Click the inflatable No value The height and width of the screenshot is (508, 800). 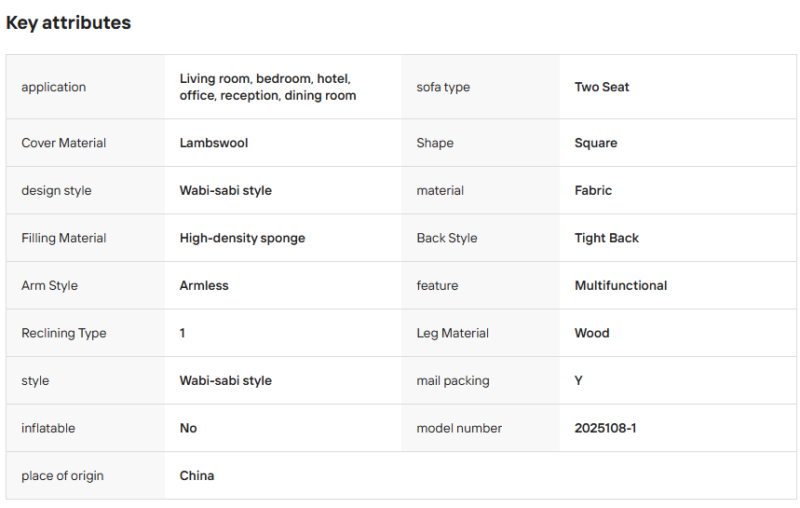click(x=188, y=428)
